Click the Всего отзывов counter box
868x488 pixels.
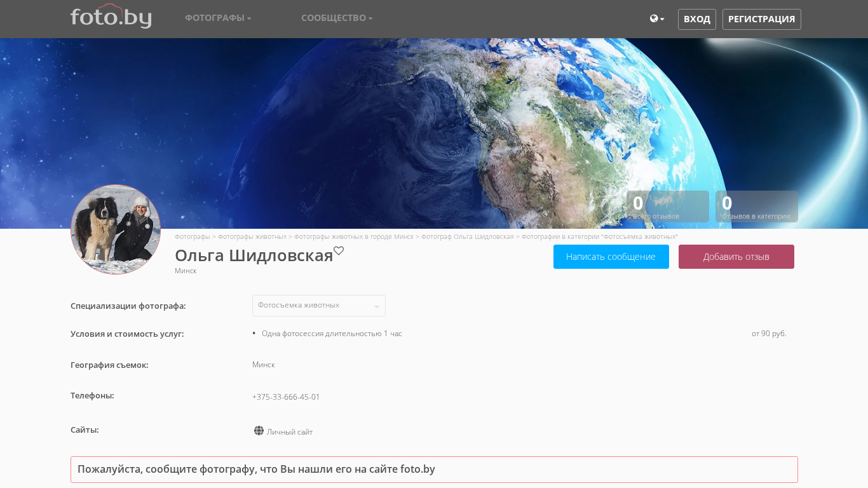668,207
